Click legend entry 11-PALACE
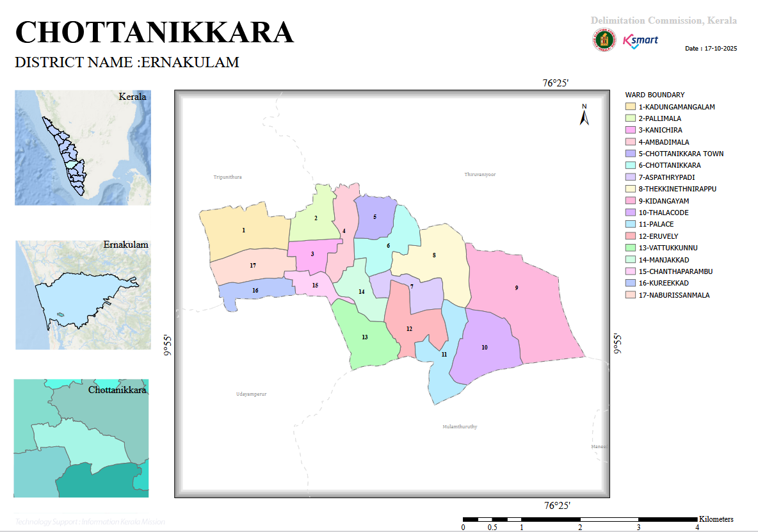The height and width of the screenshot is (532, 758). [656, 224]
